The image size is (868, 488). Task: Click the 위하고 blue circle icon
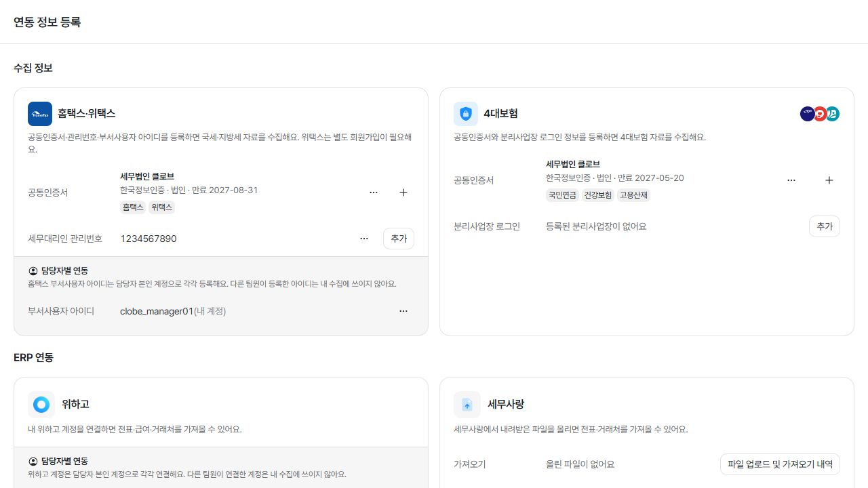pyautogui.click(x=41, y=404)
